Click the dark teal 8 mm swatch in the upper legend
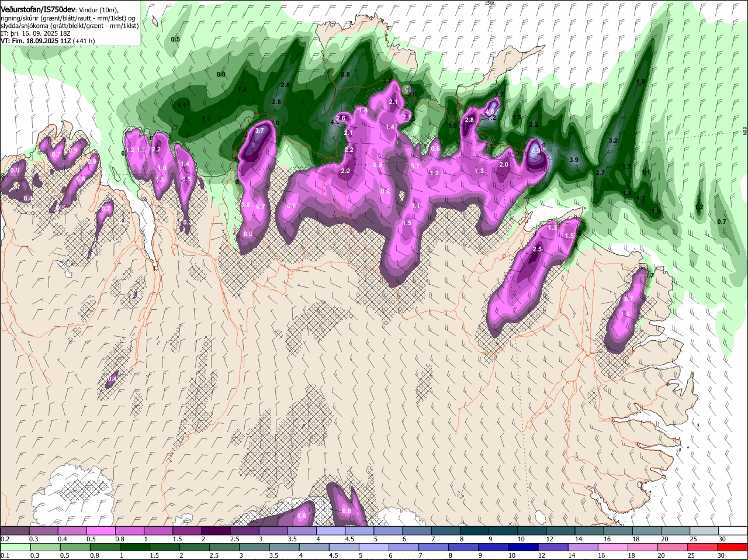Image resolution: width=748 pixels, height=560 pixels. click(475, 530)
